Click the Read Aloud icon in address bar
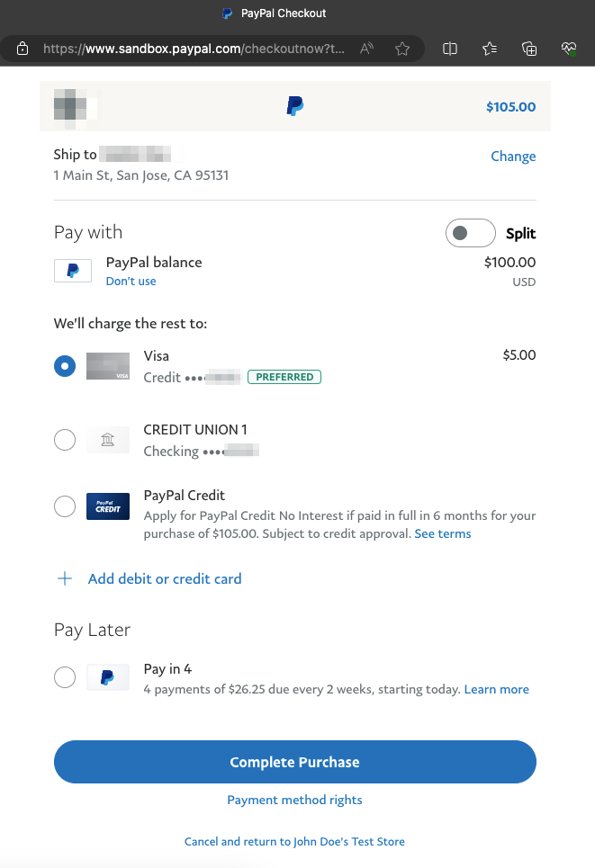The width and height of the screenshot is (595, 868). [x=366, y=49]
